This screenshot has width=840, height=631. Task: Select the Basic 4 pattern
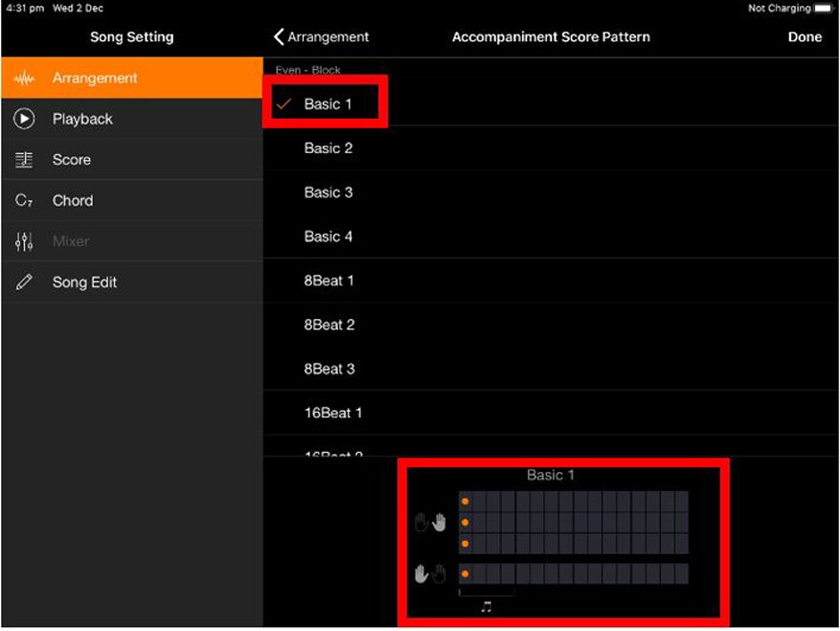click(328, 237)
